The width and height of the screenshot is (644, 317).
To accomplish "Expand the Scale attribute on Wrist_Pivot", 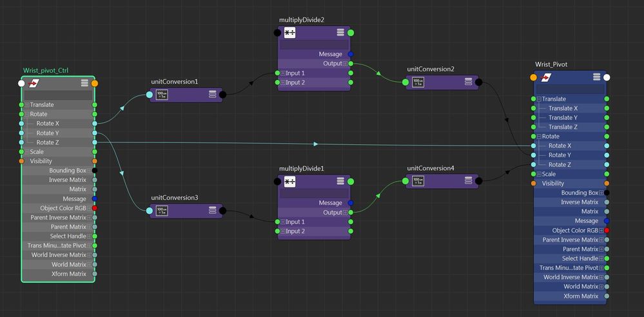I will [x=540, y=174].
